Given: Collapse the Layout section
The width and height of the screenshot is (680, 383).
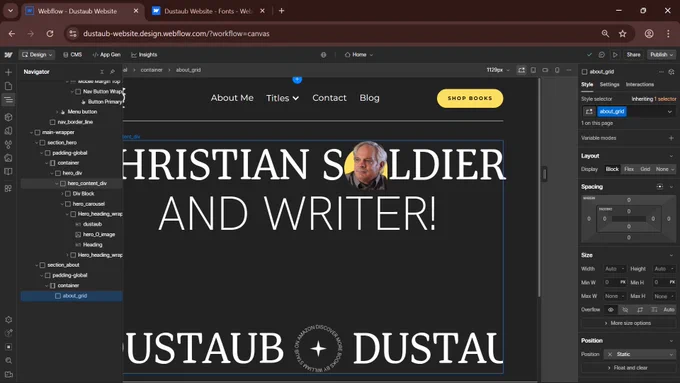Looking at the screenshot, I should tap(671, 156).
